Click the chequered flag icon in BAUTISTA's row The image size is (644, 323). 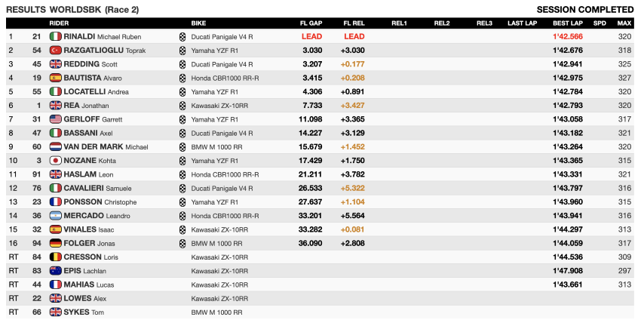click(x=182, y=78)
